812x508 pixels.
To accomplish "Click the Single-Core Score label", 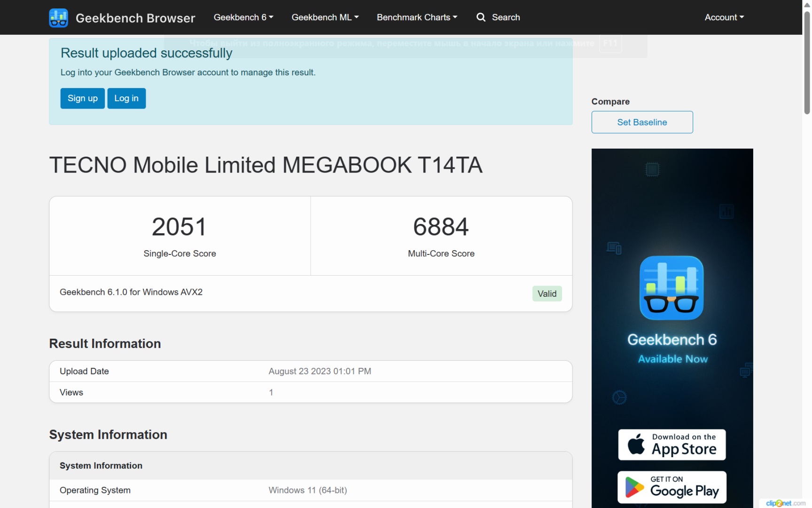I will [x=180, y=254].
